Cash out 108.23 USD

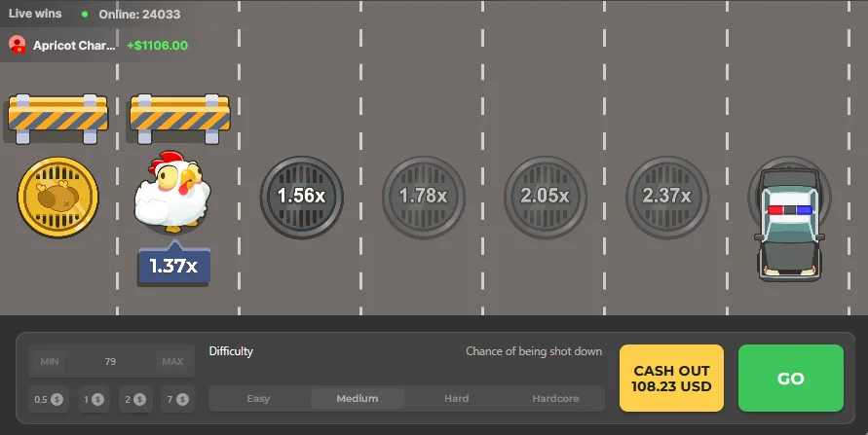(x=671, y=378)
